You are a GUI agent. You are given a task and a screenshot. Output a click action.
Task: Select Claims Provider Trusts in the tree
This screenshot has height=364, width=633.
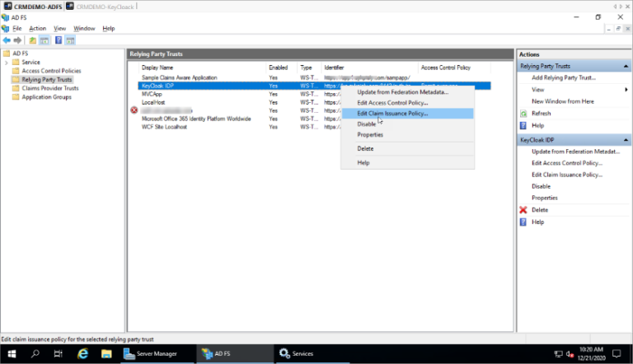tap(50, 88)
